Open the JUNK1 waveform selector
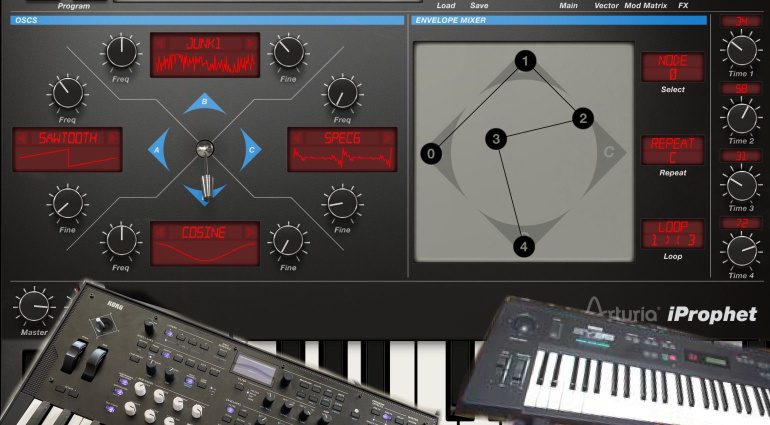770x425 pixels. point(205,54)
